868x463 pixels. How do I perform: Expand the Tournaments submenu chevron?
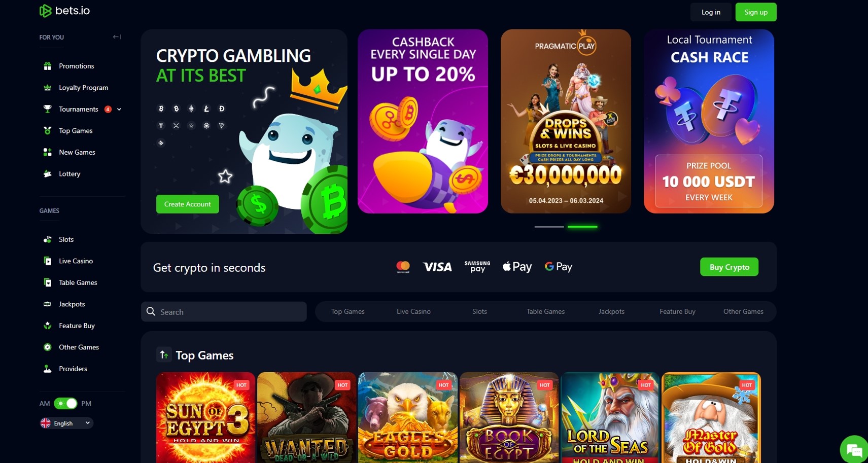119,110
